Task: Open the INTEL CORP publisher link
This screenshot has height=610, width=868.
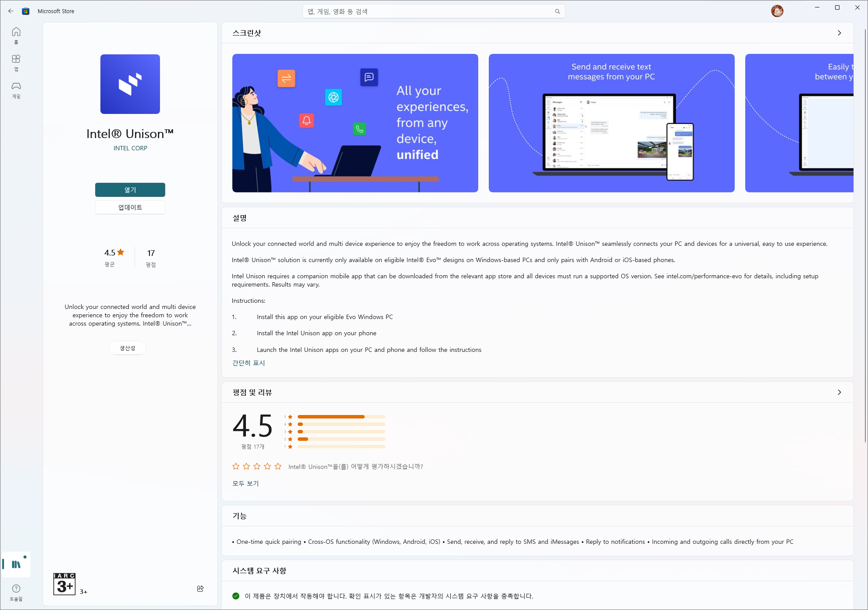Action: pos(130,148)
